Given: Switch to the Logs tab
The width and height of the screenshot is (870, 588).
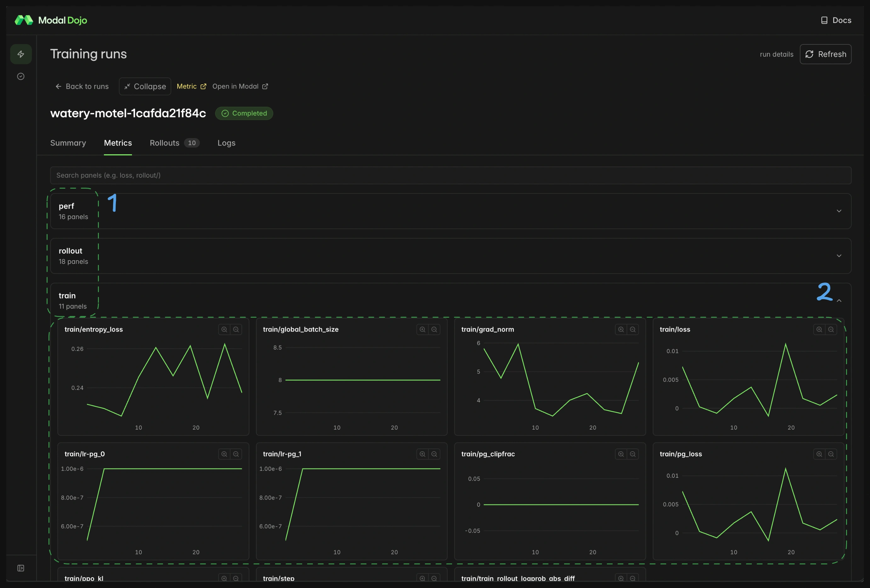Looking at the screenshot, I should pos(226,143).
